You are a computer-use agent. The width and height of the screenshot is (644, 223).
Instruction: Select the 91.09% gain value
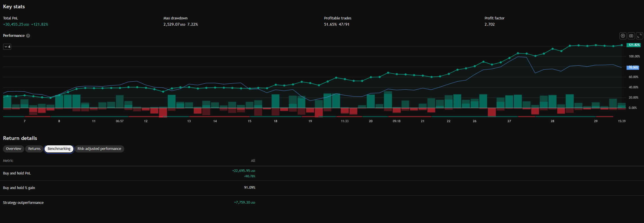coord(249,188)
